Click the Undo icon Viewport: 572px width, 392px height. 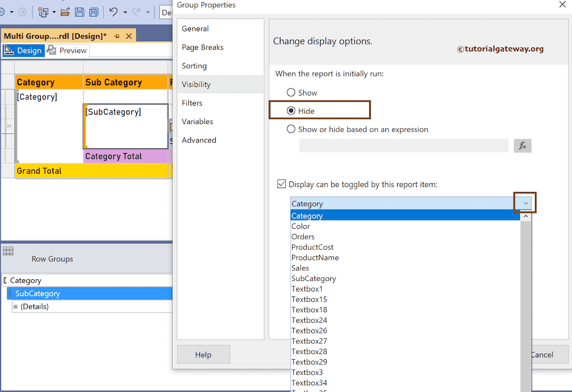[x=114, y=11]
